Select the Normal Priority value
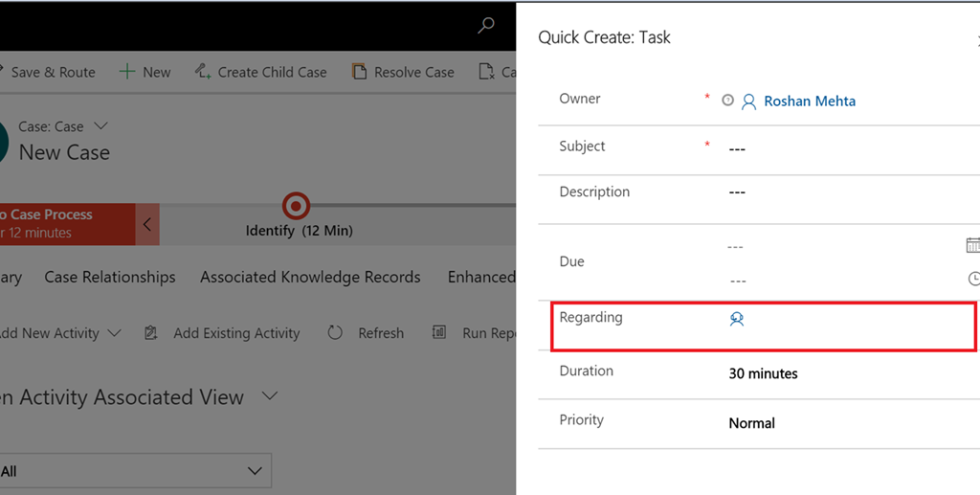980x495 pixels. (x=752, y=423)
